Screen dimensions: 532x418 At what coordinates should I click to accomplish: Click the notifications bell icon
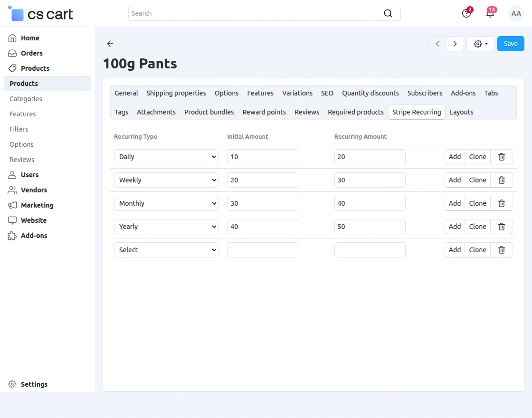[x=490, y=13]
